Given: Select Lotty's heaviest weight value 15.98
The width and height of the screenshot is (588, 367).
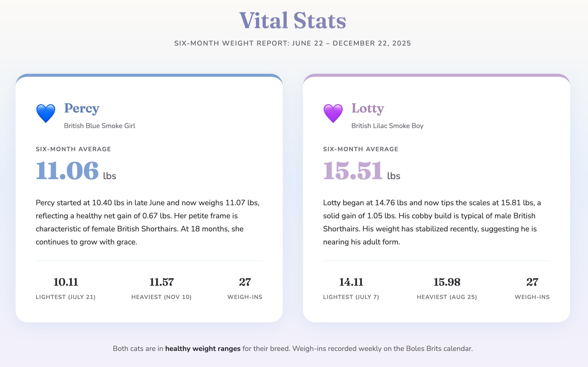Looking at the screenshot, I should 447,282.
